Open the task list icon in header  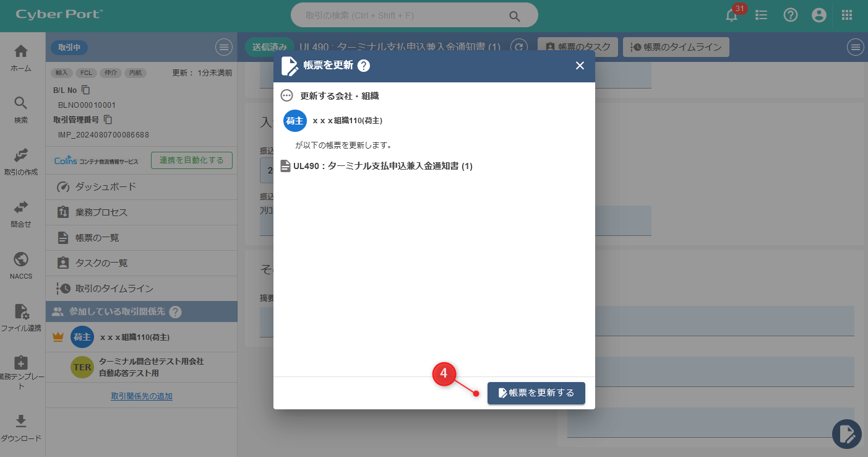762,15
